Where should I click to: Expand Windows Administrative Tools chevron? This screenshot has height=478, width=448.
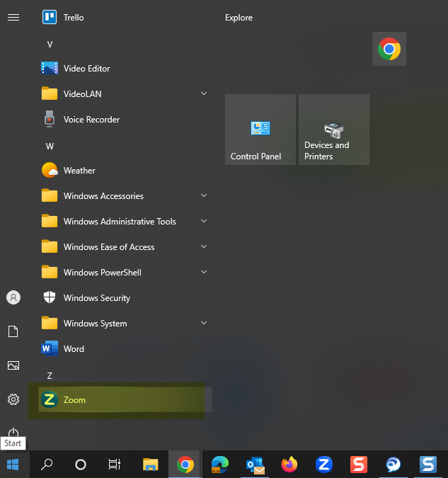click(x=204, y=221)
